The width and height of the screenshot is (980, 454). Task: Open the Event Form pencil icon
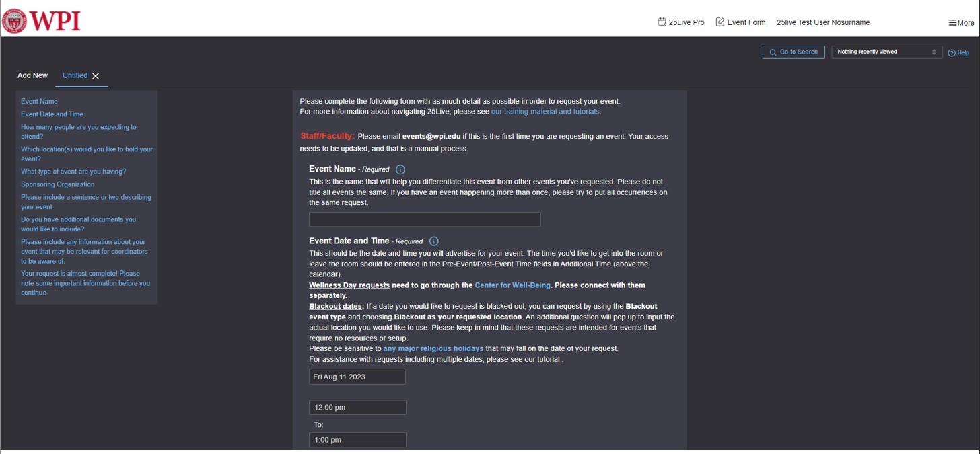coord(720,22)
